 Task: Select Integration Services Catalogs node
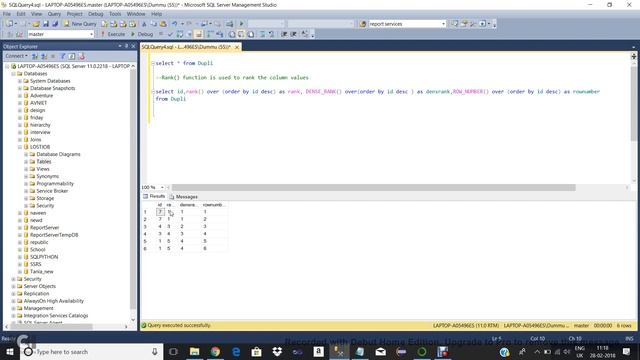tap(56, 316)
